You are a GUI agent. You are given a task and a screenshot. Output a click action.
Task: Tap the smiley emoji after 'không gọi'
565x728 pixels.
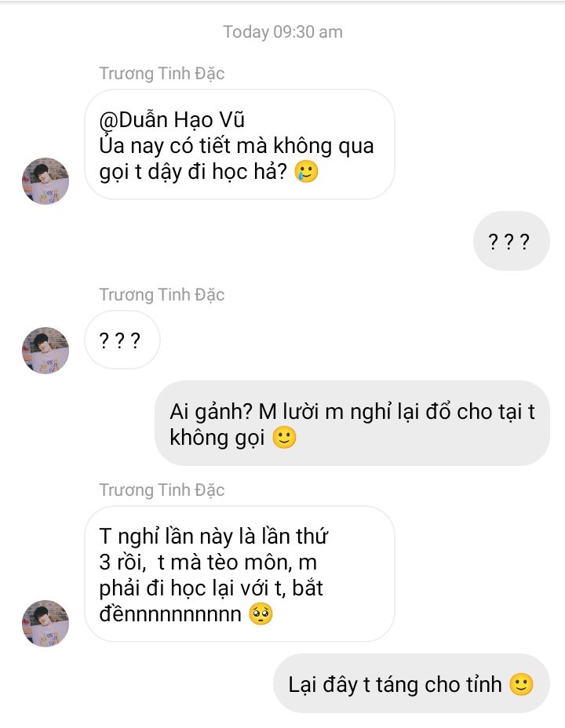pos(284,438)
